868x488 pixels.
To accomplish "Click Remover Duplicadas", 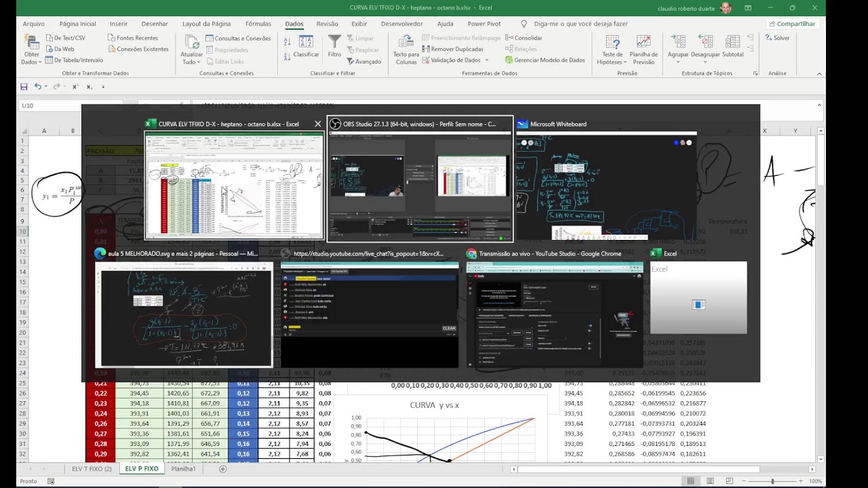I will [452, 49].
